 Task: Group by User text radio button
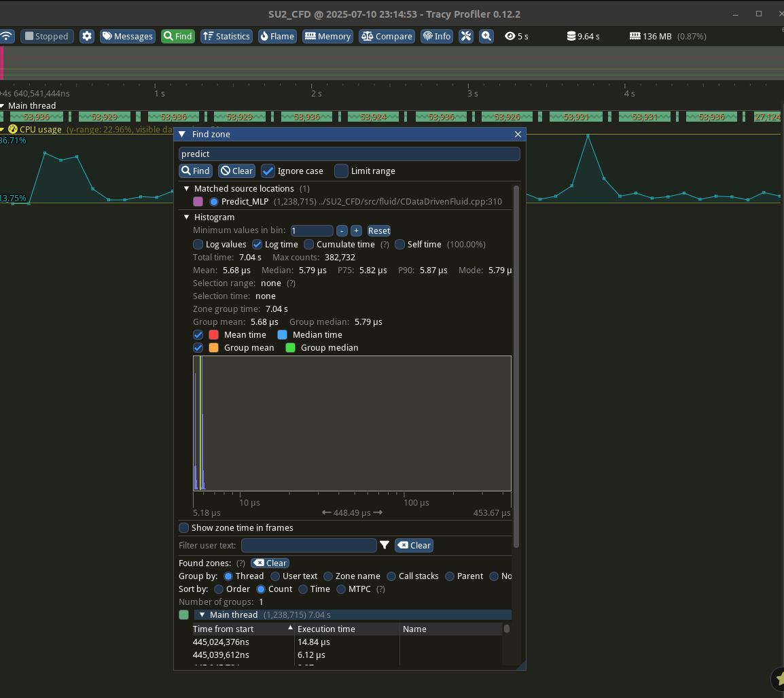[x=275, y=576]
